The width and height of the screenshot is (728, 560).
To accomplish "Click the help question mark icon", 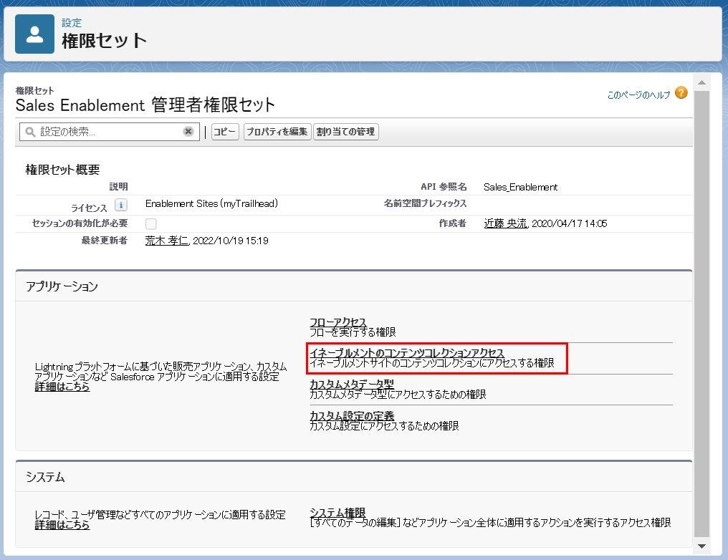I will pos(681,93).
